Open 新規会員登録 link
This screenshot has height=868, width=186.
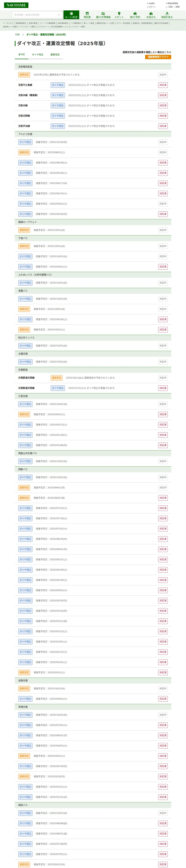(172, 3)
